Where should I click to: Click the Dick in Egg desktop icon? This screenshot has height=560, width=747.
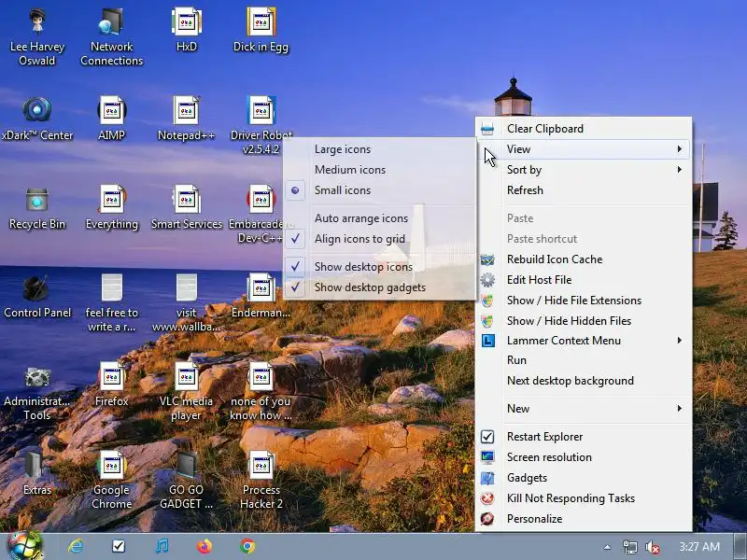click(261, 30)
